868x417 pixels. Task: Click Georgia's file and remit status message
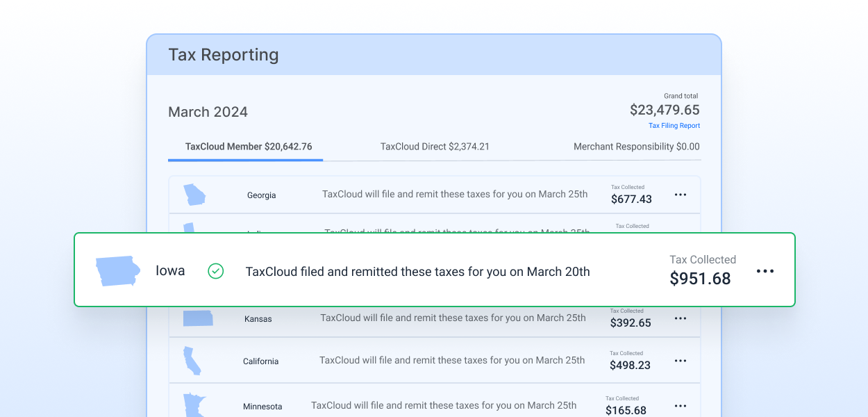click(455, 194)
